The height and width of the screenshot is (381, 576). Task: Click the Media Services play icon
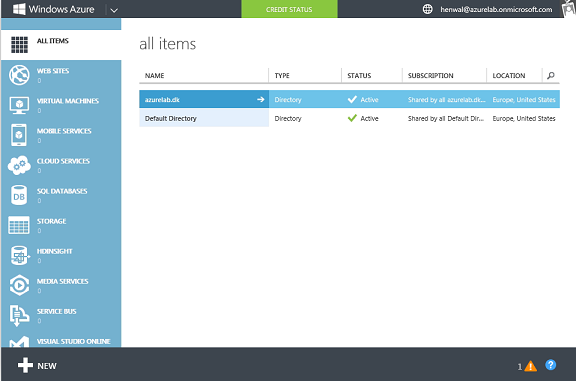pos(19,285)
